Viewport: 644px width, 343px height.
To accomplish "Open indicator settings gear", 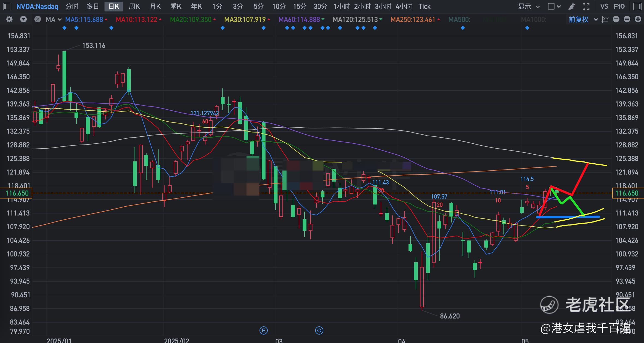I will pos(9,19).
